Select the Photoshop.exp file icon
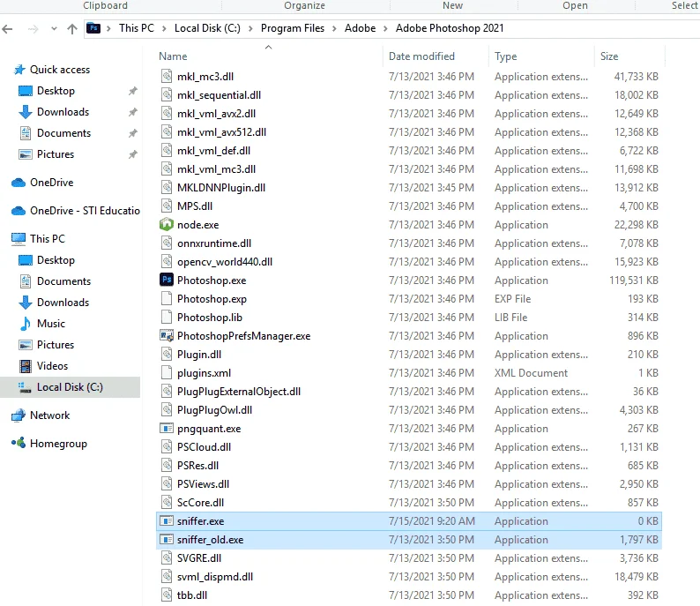 [x=166, y=299]
